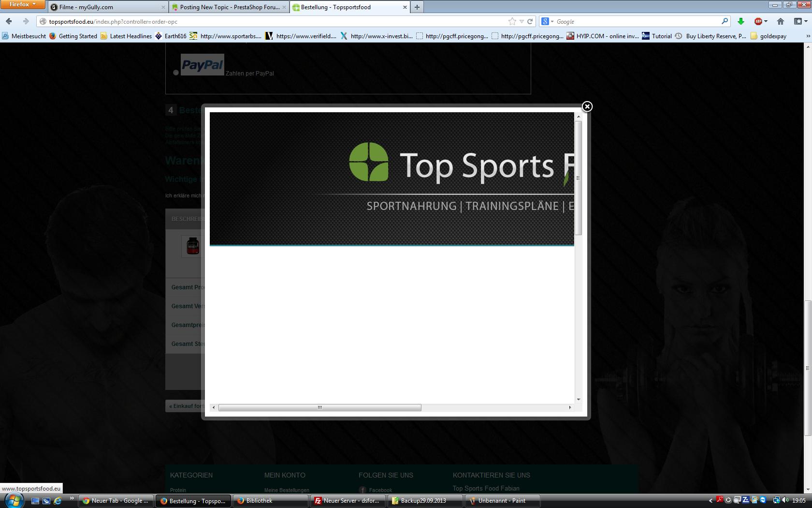
Task: Go to the Firefox home page icon
Action: tap(780, 21)
